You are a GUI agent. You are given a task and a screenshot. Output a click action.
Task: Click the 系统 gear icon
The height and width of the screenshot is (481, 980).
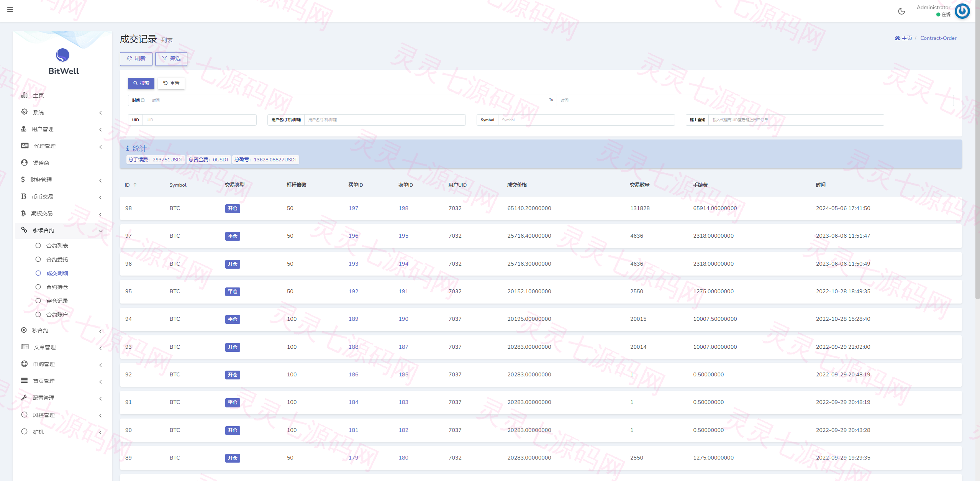tap(24, 112)
